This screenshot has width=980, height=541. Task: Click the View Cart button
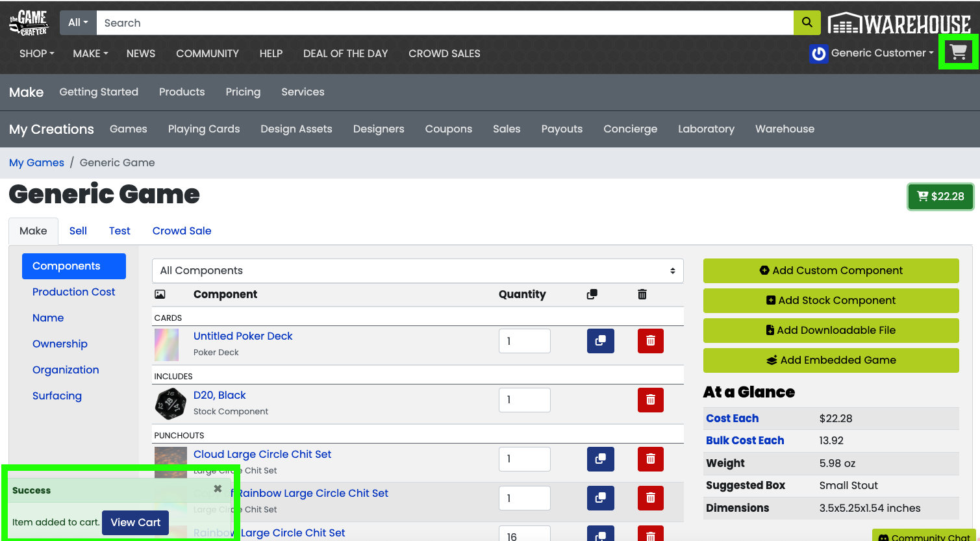pos(135,523)
